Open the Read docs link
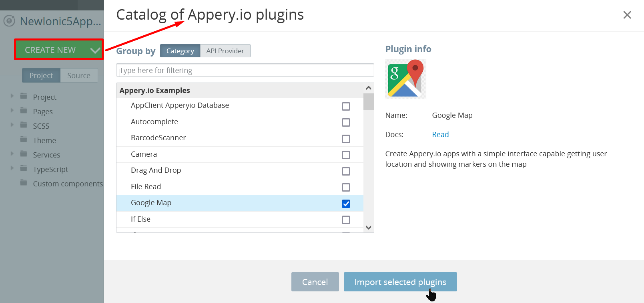Screen dimensions: 644x303 440,134
